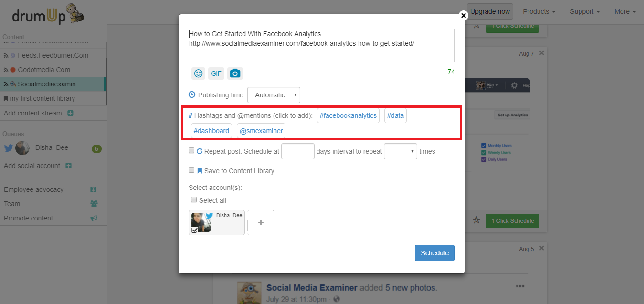Image resolution: width=644 pixels, height=304 pixels.
Task: Open Employee advocacy section
Action: pos(33,189)
